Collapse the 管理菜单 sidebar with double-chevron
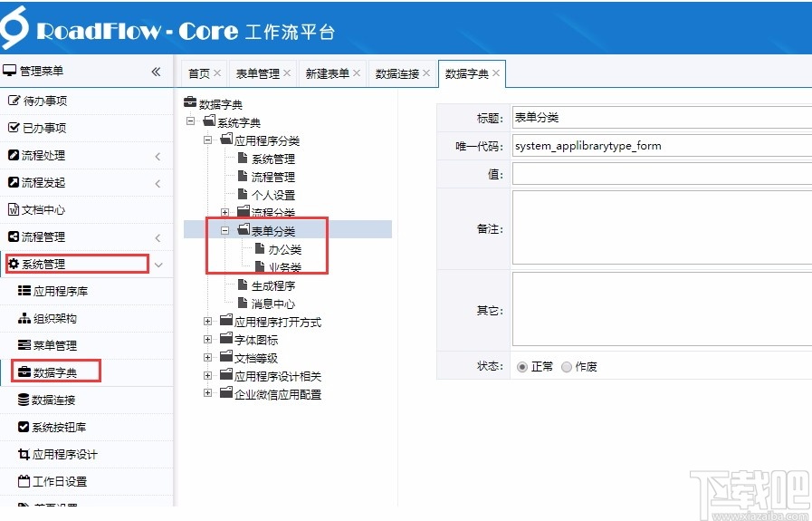 (156, 72)
